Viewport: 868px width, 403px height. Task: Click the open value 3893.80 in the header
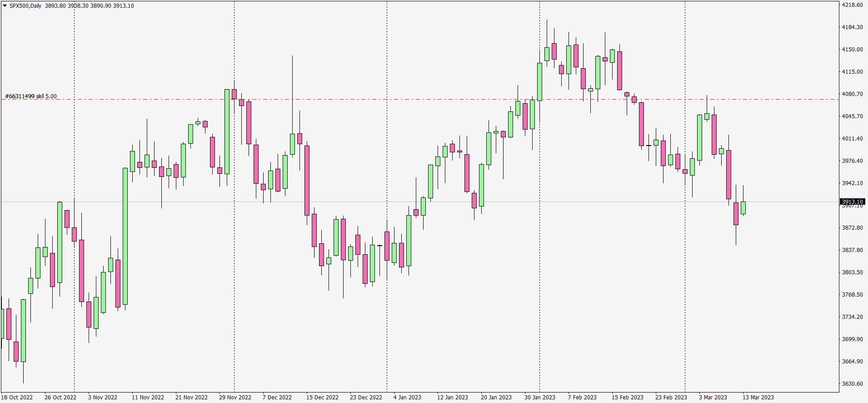click(x=55, y=6)
